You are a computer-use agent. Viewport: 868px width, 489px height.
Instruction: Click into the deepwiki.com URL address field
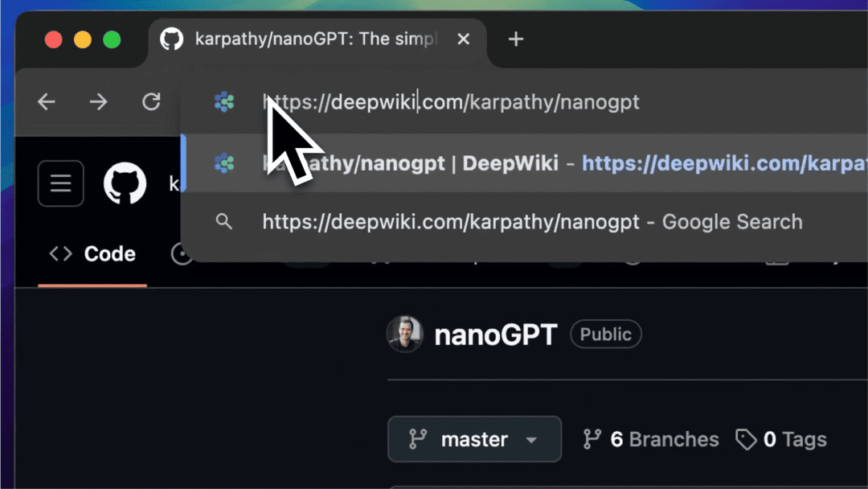451,102
